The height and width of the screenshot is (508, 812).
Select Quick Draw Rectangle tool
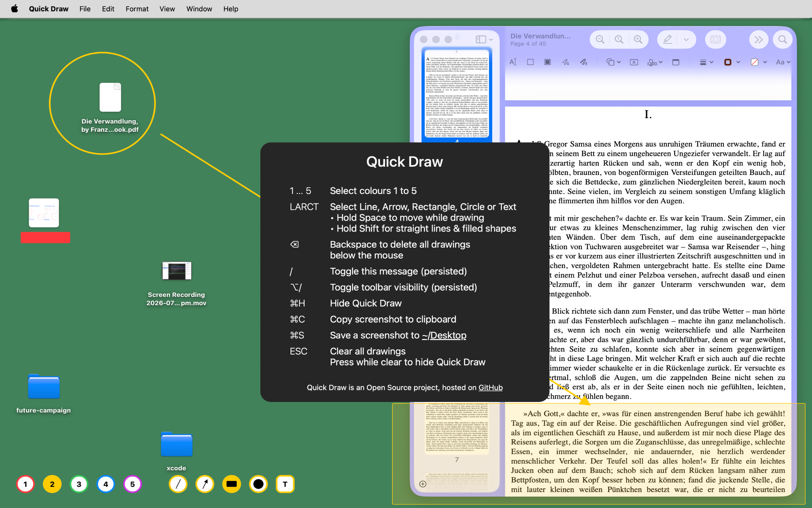232,484
